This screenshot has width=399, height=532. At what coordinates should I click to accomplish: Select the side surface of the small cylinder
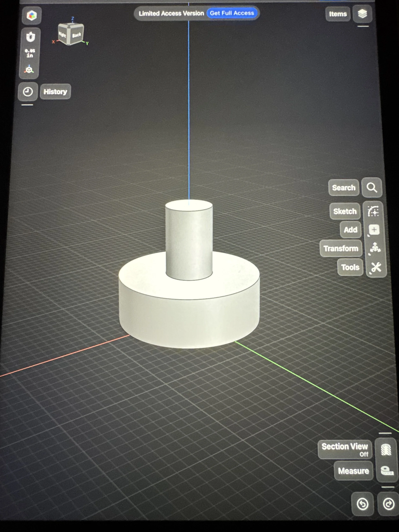pos(189,244)
